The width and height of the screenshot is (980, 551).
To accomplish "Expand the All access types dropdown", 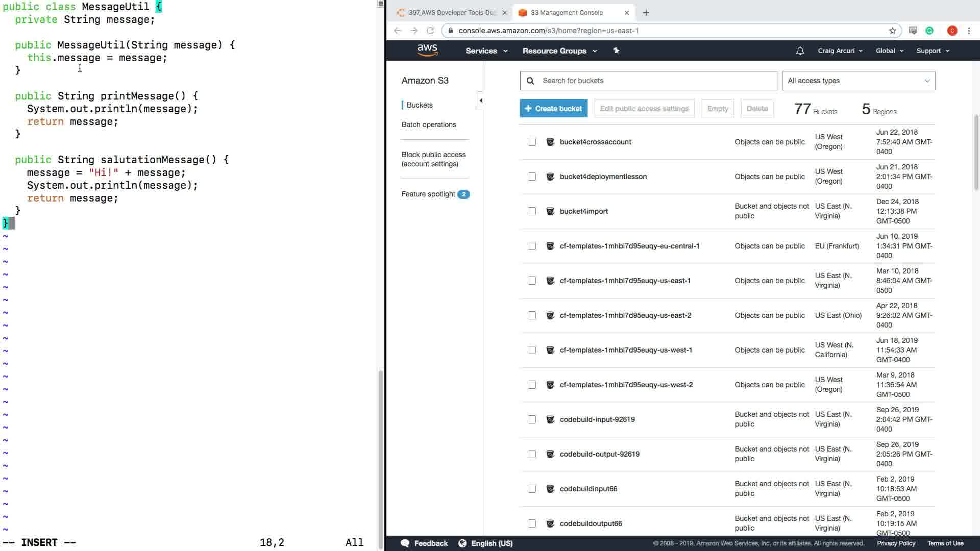I will click(859, 81).
